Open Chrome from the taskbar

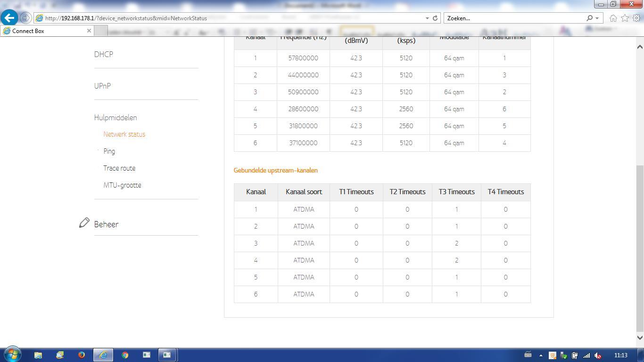point(125,355)
